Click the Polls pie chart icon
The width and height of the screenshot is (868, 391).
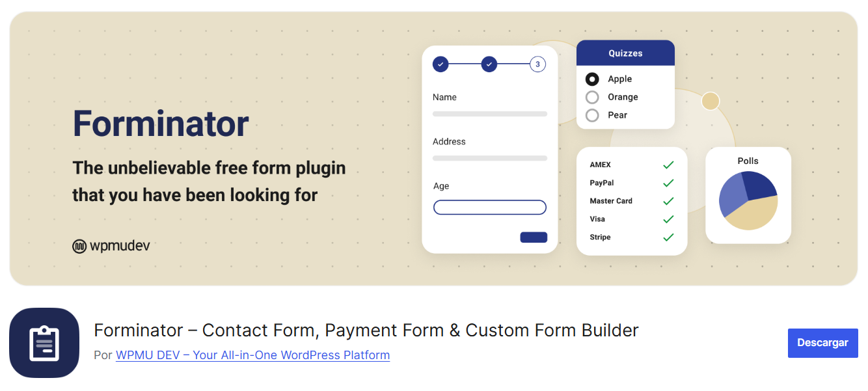748,202
